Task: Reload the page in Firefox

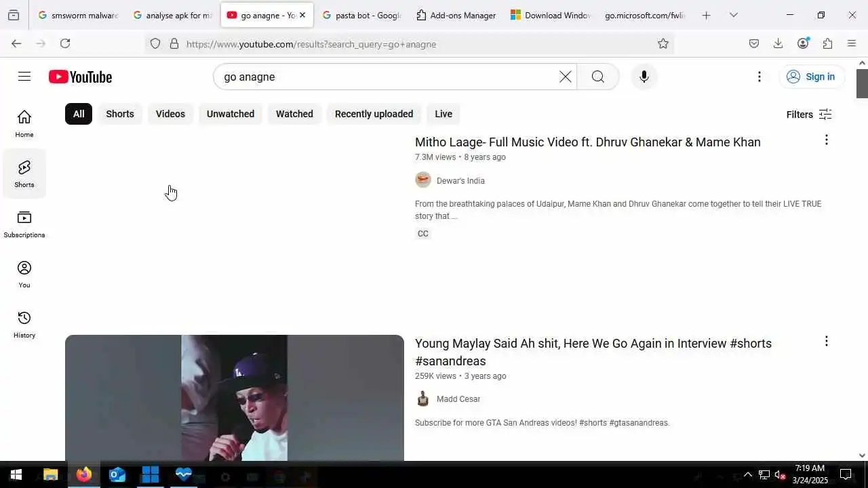Action: (x=65, y=43)
